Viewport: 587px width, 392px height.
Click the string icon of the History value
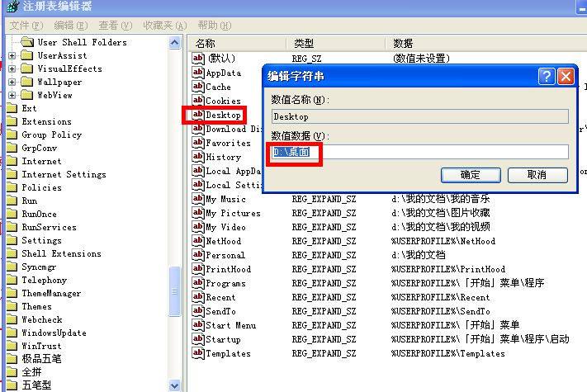tap(198, 157)
